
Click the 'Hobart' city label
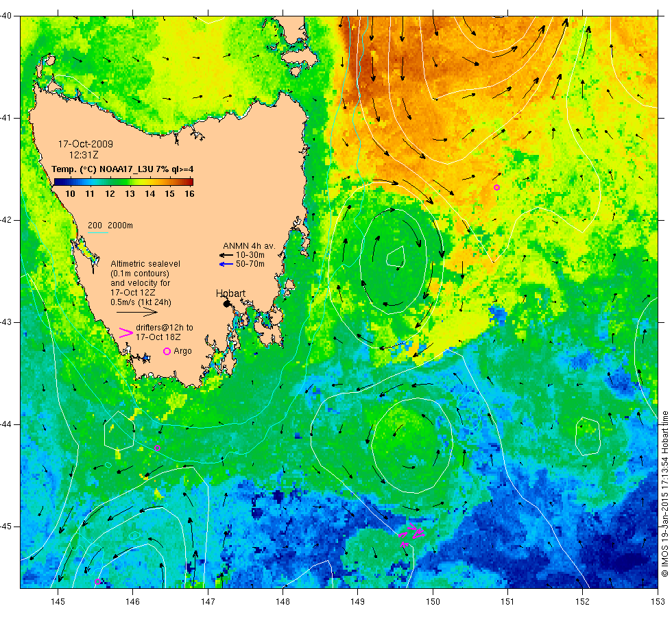(x=230, y=293)
